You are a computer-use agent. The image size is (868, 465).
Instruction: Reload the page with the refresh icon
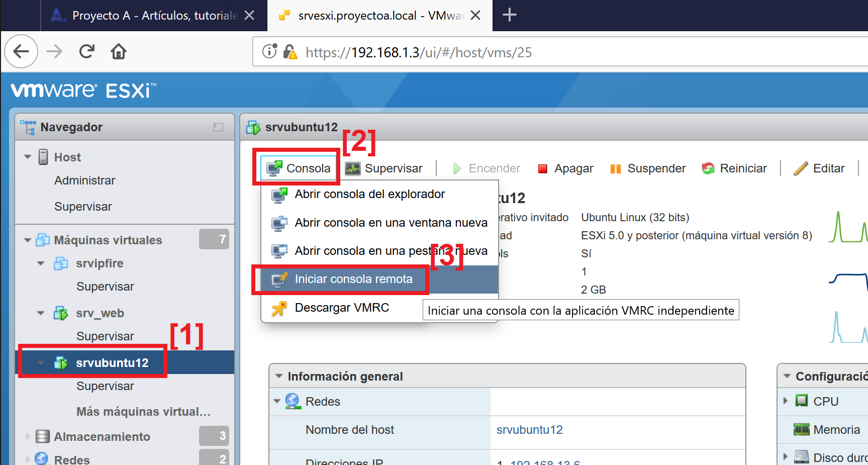pos(87,51)
